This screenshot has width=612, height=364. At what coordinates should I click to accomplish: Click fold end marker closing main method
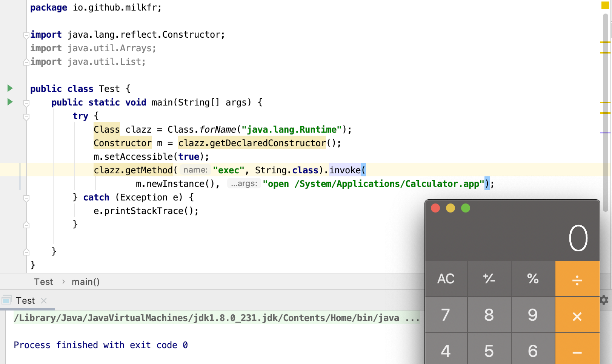click(x=26, y=252)
